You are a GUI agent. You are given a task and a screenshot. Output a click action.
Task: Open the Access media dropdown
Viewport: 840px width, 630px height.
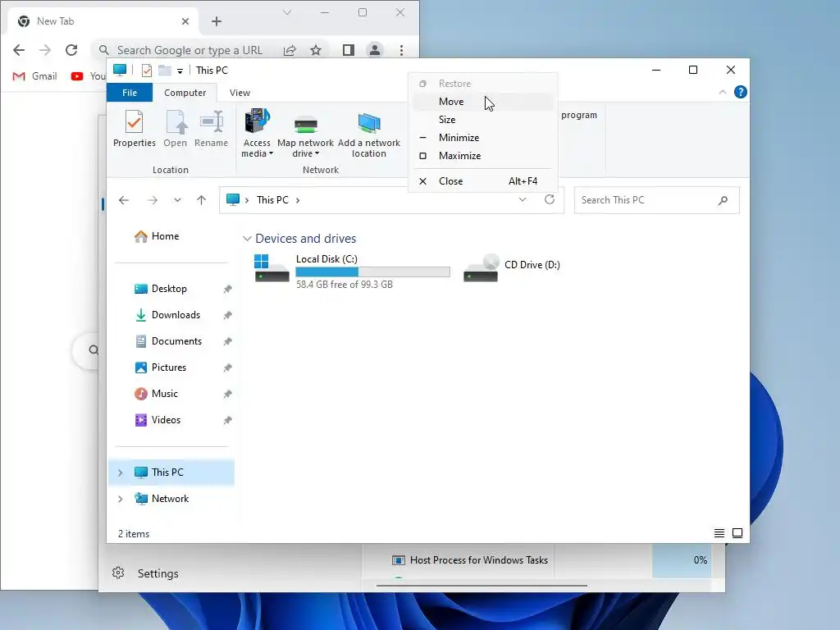tap(257, 133)
